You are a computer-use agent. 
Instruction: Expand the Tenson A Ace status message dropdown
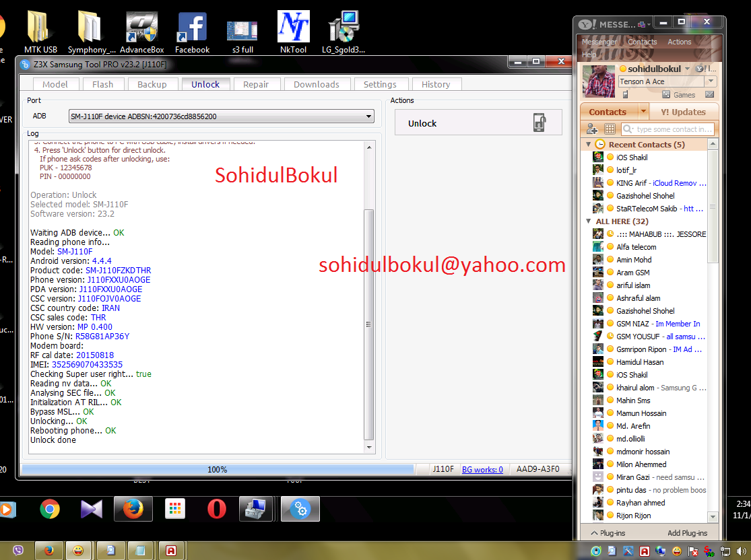click(711, 81)
